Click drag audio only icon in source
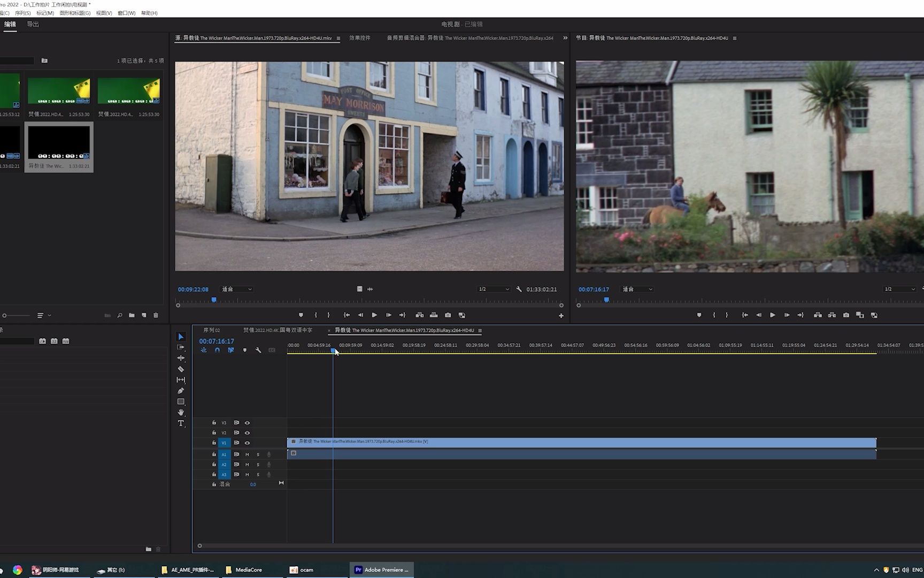The image size is (924, 578). click(370, 289)
